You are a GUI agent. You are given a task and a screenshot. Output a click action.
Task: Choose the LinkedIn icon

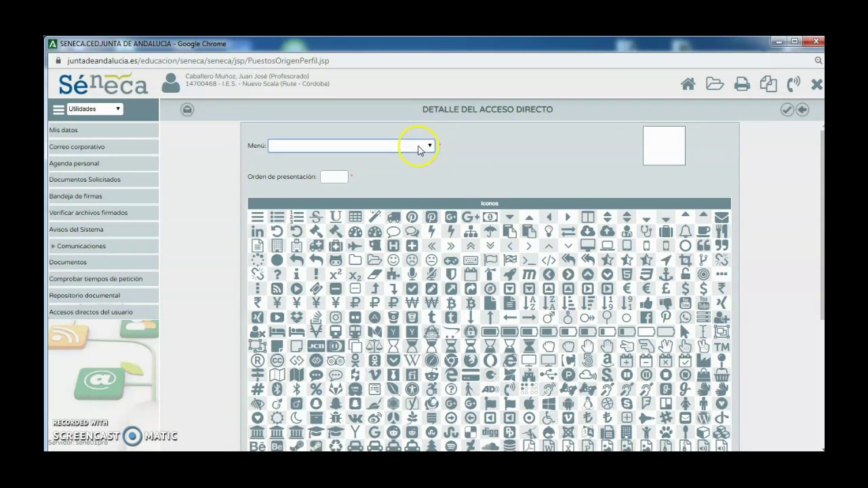point(258,231)
